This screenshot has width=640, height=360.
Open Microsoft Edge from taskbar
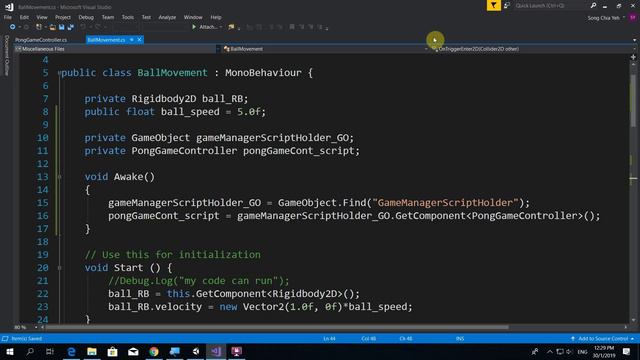(71, 351)
